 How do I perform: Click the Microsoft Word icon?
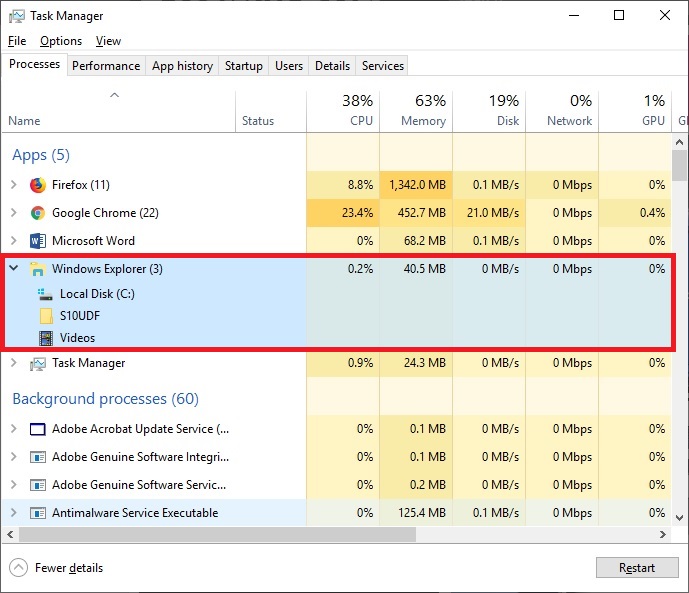[x=38, y=241]
